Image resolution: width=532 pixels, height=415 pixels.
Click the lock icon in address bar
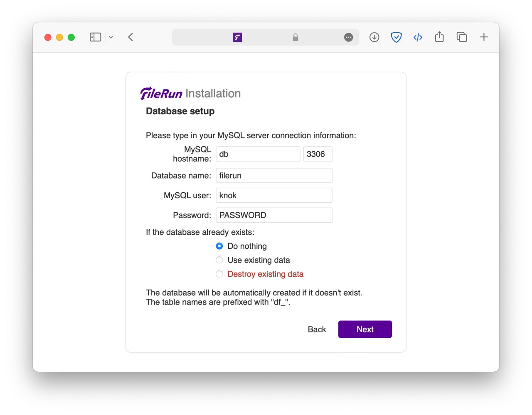click(x=296, y=37)
